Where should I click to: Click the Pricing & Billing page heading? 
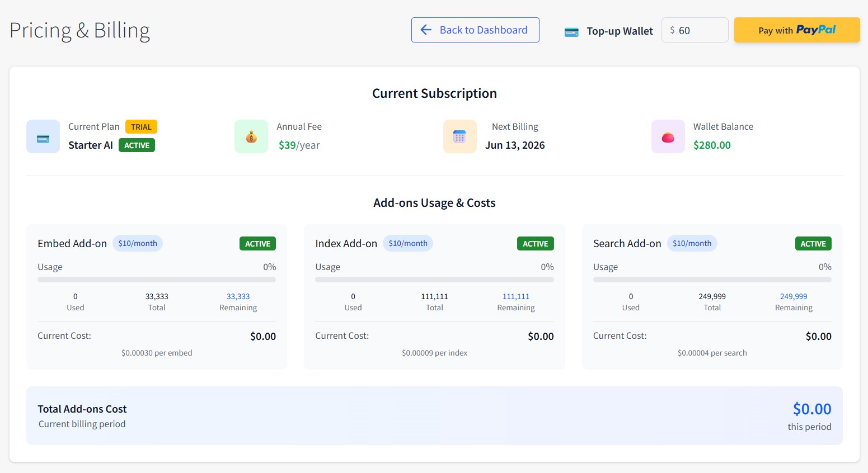(x=80, y=31)
